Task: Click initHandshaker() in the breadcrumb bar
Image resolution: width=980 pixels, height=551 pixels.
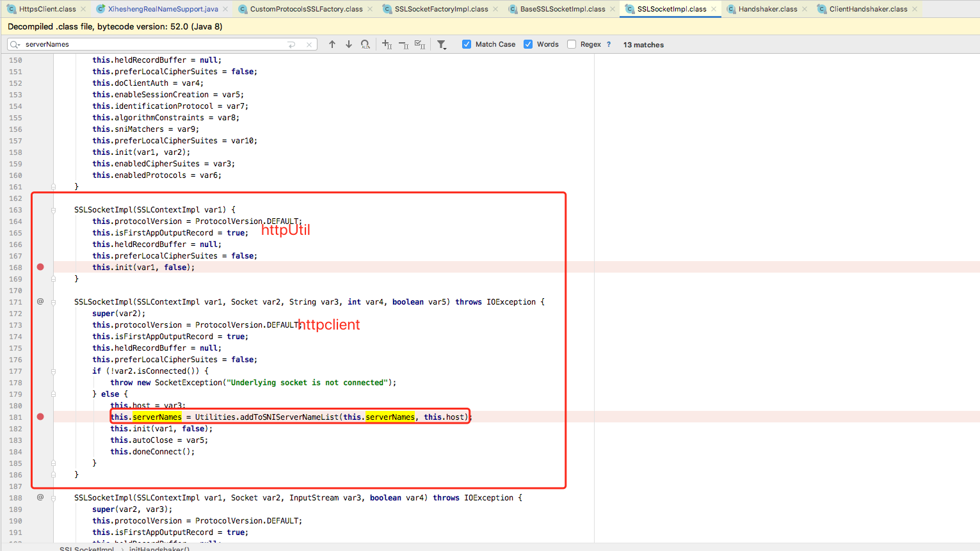Action: point(158,548)
